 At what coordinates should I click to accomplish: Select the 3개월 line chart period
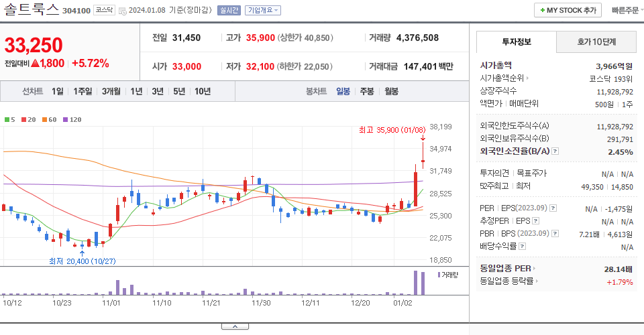[x=111, y=91]
